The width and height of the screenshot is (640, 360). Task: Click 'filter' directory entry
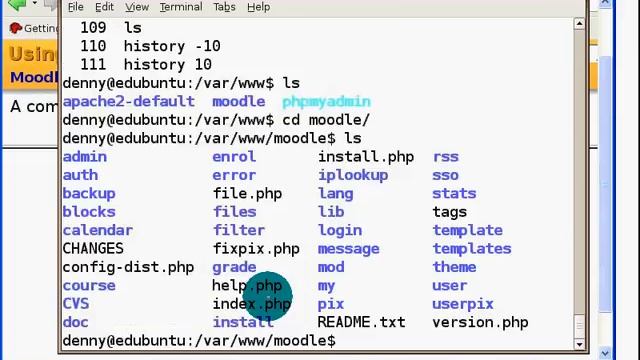tap(239, 230)
